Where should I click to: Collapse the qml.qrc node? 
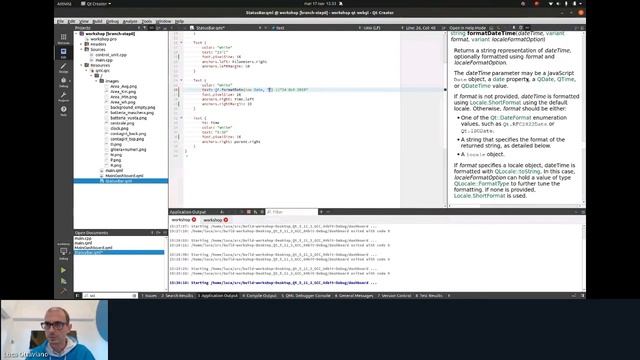click(x=87, y=71)
